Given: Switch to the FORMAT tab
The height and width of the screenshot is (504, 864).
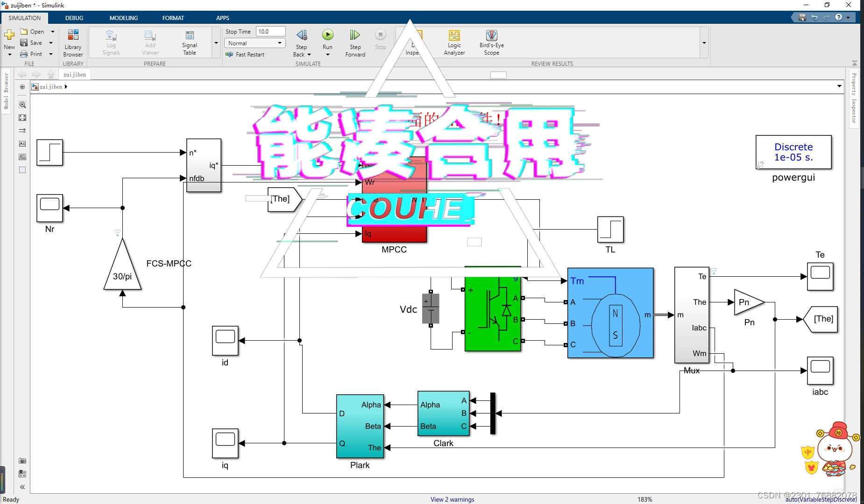Looking at the screenshot, I should point(173,18).
